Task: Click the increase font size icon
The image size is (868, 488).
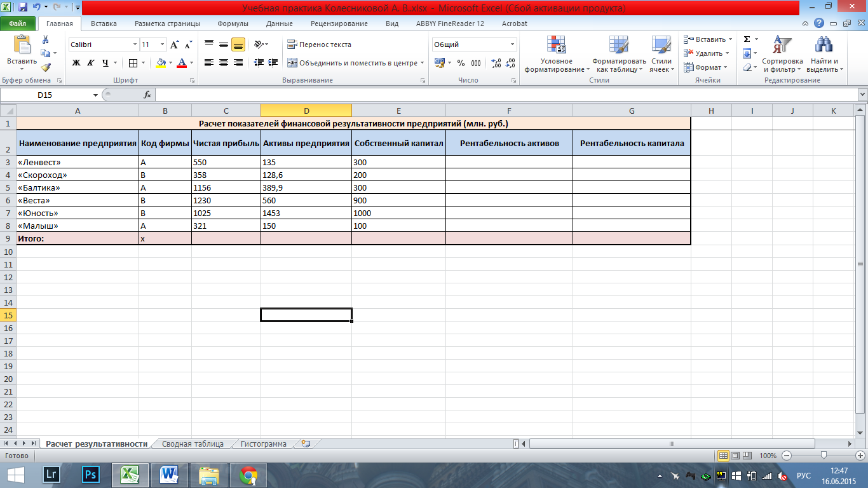Action: tap(175, 44)
